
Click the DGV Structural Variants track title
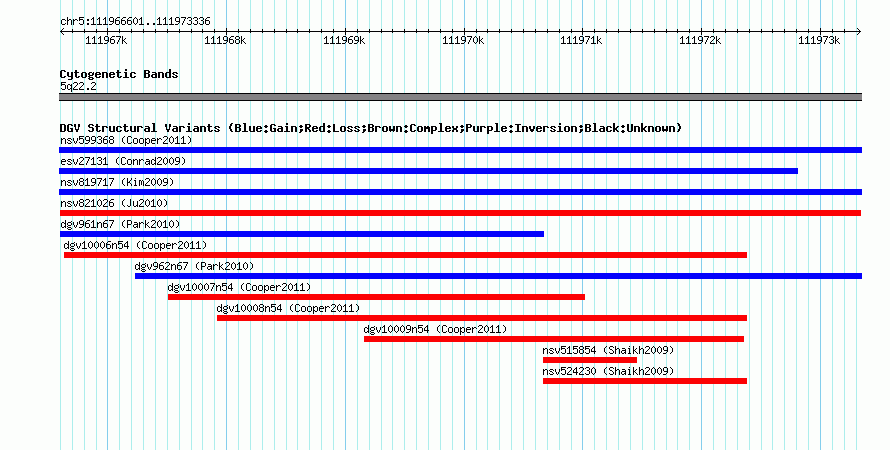point(370,128)
